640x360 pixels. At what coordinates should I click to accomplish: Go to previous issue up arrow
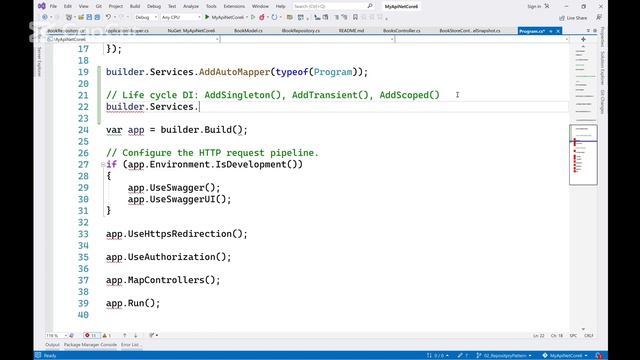click(x=124, y=336)
